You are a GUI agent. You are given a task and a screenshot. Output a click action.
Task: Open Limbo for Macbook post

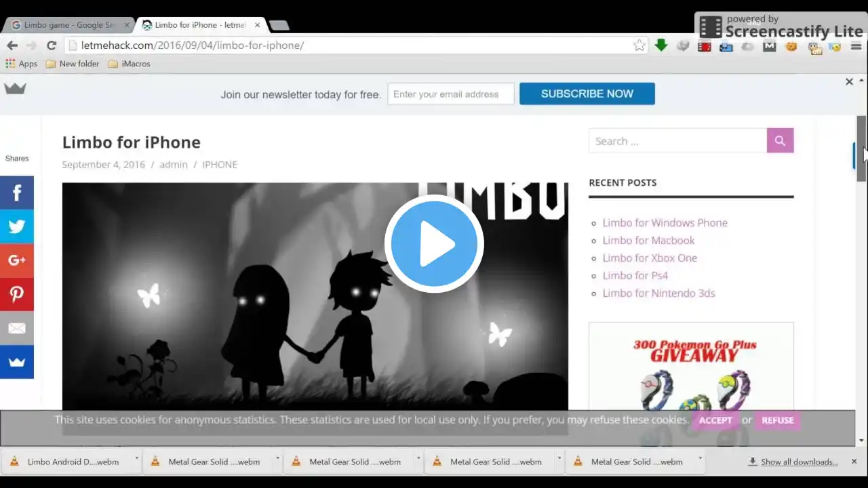[648, 240]
